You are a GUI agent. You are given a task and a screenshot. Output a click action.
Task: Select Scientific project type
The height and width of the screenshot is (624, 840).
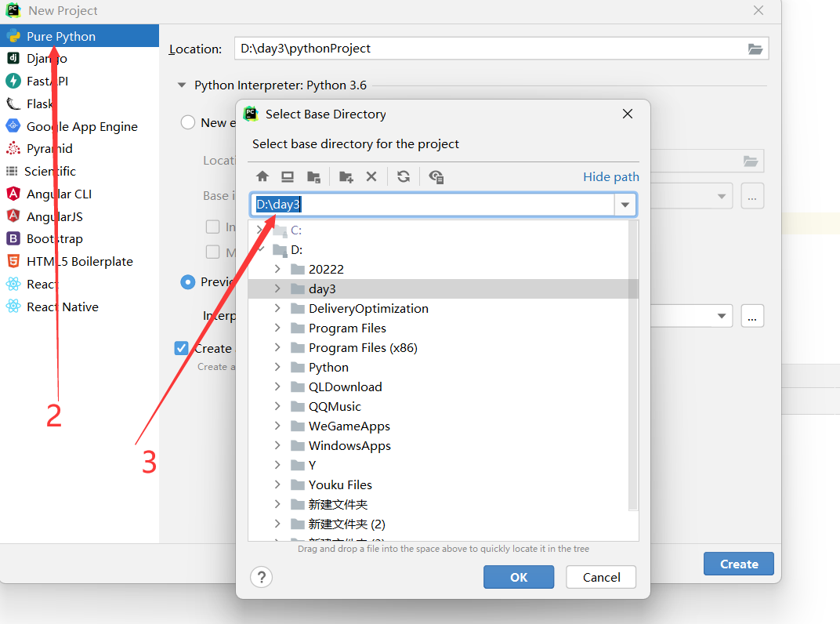[x=79, y=171]
